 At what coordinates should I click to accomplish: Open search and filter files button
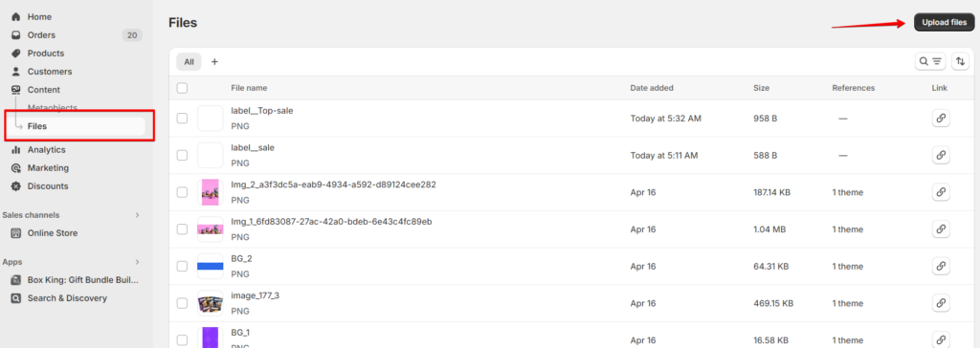coord(930,61)
